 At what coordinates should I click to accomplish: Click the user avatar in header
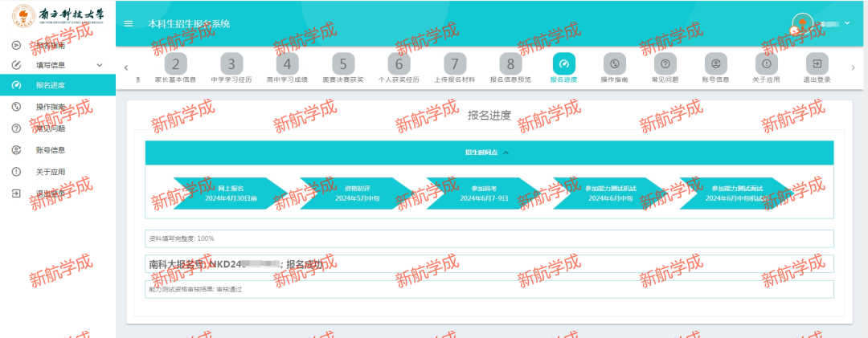click(x=802, y=24)
